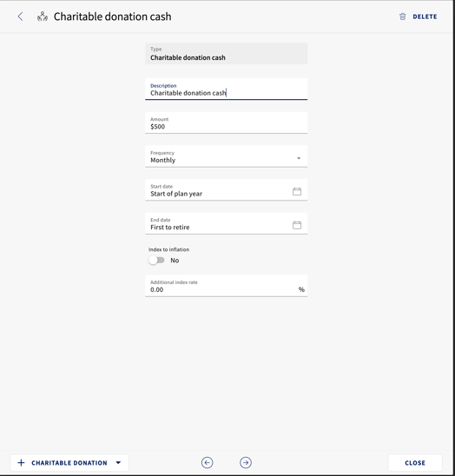This screenshot has width=455, height=476.
Task: Click the Amount field showing $500
Action: (226, 122)
